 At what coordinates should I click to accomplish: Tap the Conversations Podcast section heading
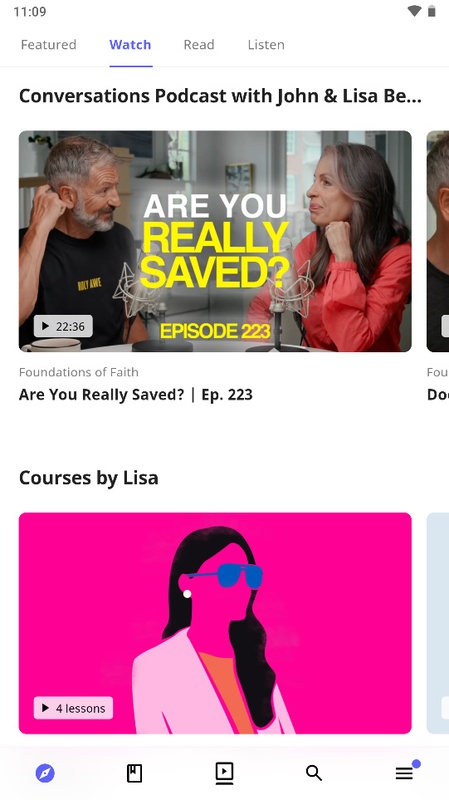point(220,96)
